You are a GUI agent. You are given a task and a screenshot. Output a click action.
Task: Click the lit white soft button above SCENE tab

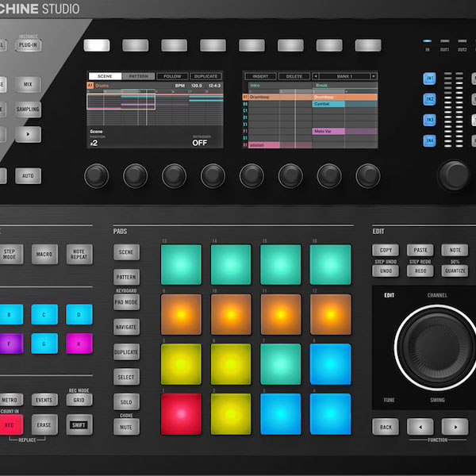(x=97, y=45)
